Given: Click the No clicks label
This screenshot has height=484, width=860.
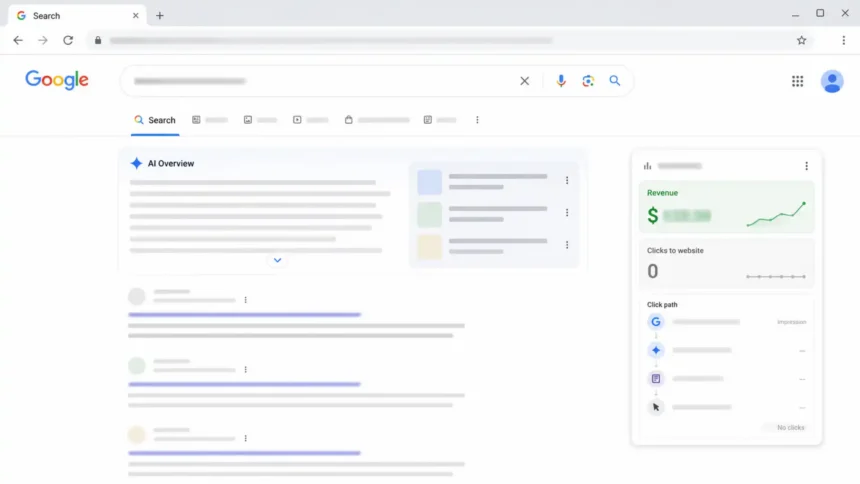Looking at the screenshot, I should (x=790, y=427).
